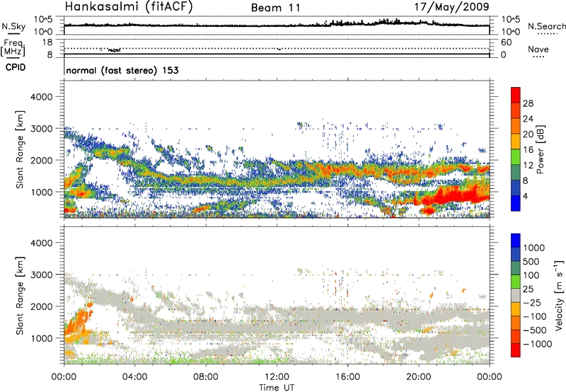The image size is (566, 392).
Task: Click the Power [dB] colorbar title
Action: (x=541, y=149)
